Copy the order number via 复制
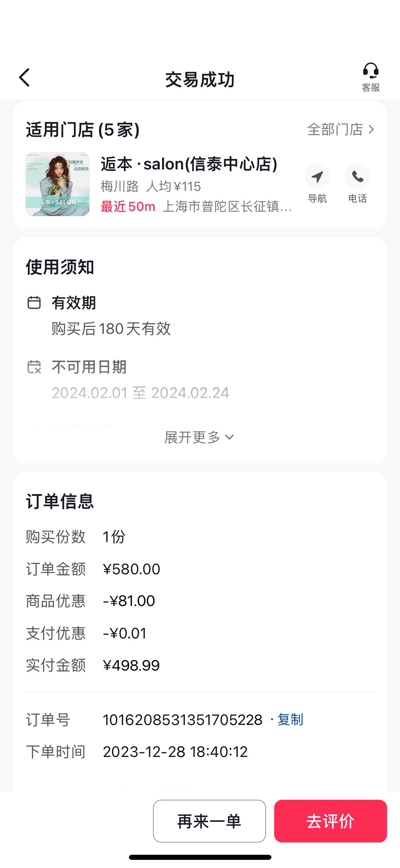This screenshot has height=868, width=400. tap(290, 720)
